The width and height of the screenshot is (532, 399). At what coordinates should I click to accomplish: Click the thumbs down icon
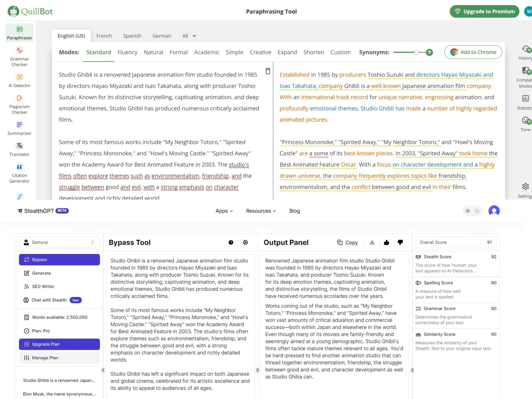click(x=400, y=242)
